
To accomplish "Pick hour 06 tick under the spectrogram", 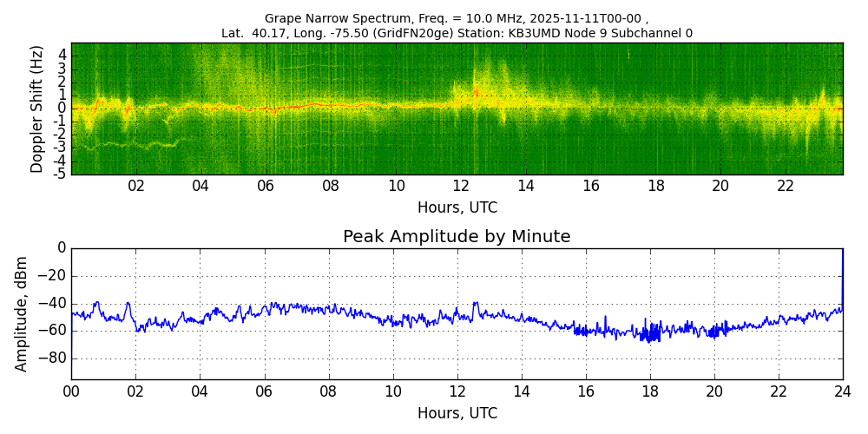I will (x=266, y=186).
